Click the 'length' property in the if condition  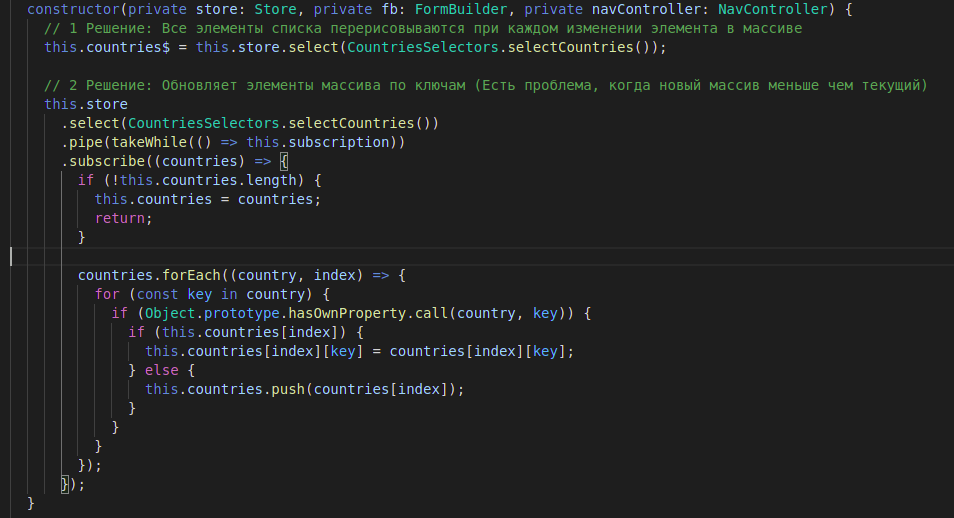tap(271, 180)
